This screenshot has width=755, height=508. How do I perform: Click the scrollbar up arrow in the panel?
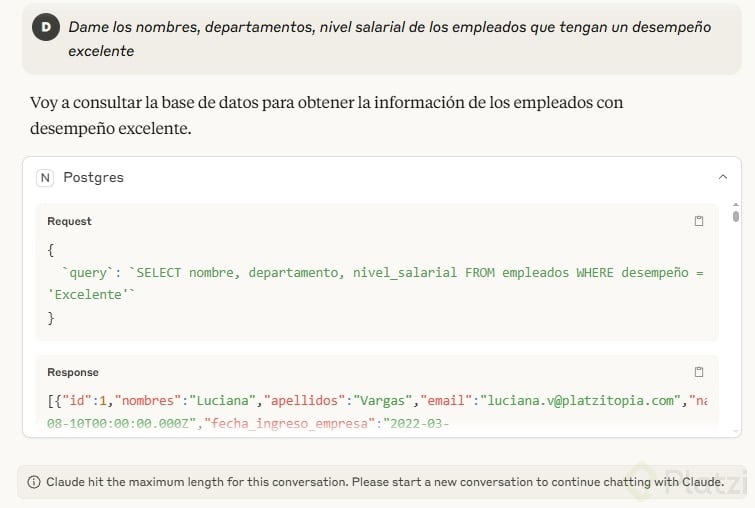pyautogui.click(x=736, y=205)
